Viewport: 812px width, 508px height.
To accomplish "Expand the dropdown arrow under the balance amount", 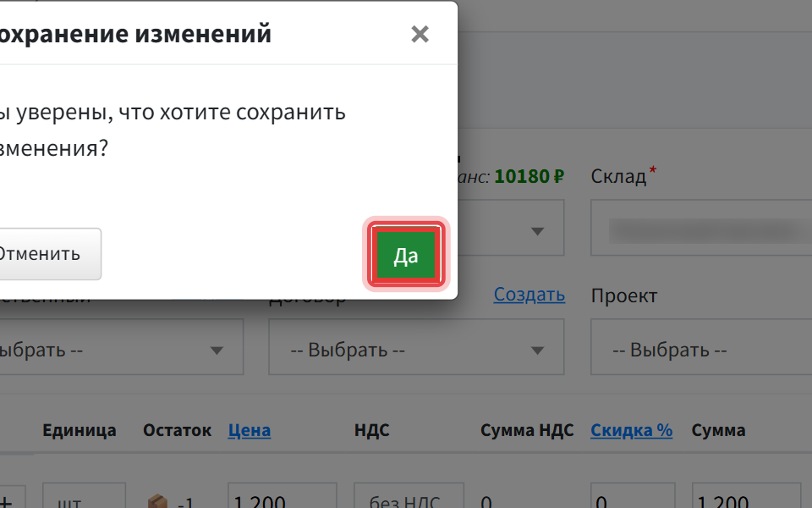I will [538, 231].
